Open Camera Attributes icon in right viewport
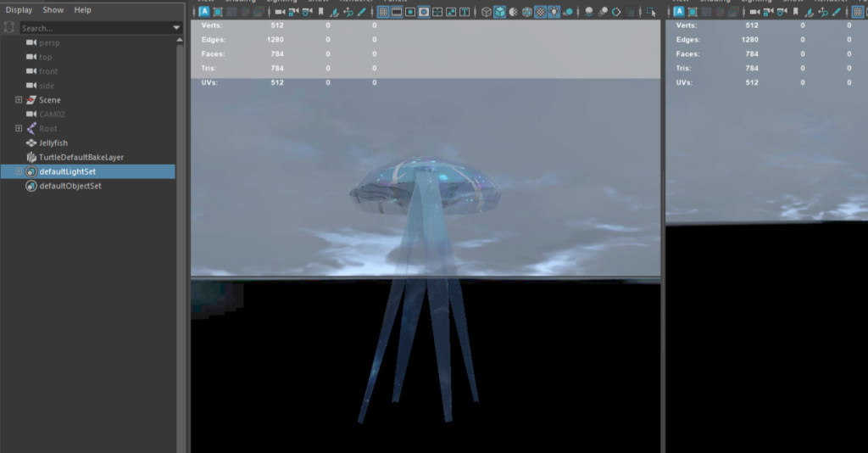The height and width of the screenshot is (453, 868). click(x=782, y=12)
